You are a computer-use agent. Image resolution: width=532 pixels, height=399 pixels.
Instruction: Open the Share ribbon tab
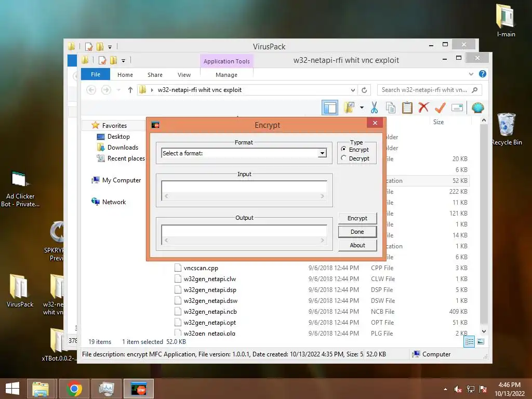click(155, 75)
